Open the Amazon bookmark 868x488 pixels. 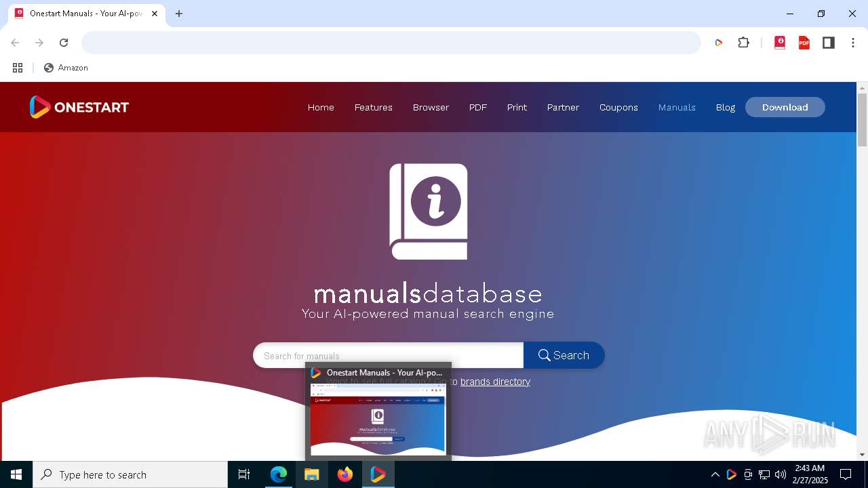pos(66,68)
